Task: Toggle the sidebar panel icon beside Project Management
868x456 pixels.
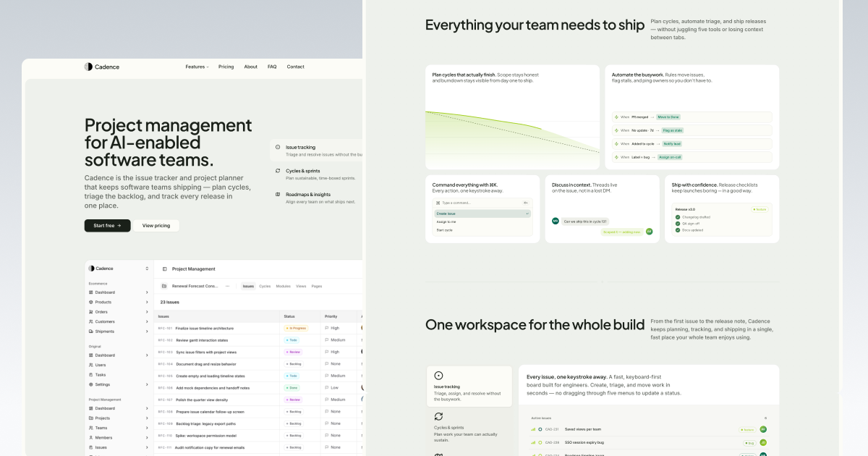Action: 165,269
